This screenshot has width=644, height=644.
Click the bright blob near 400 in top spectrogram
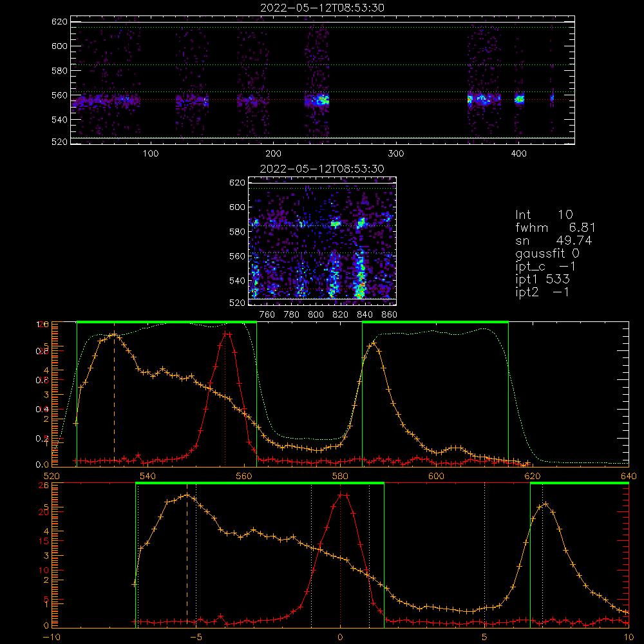[520, 99]
